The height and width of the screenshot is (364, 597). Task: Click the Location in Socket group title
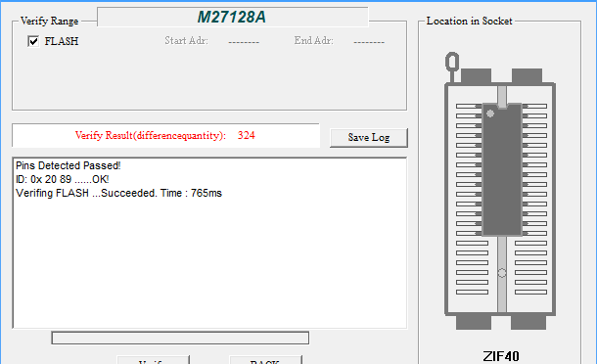click(x=469, y=21)
